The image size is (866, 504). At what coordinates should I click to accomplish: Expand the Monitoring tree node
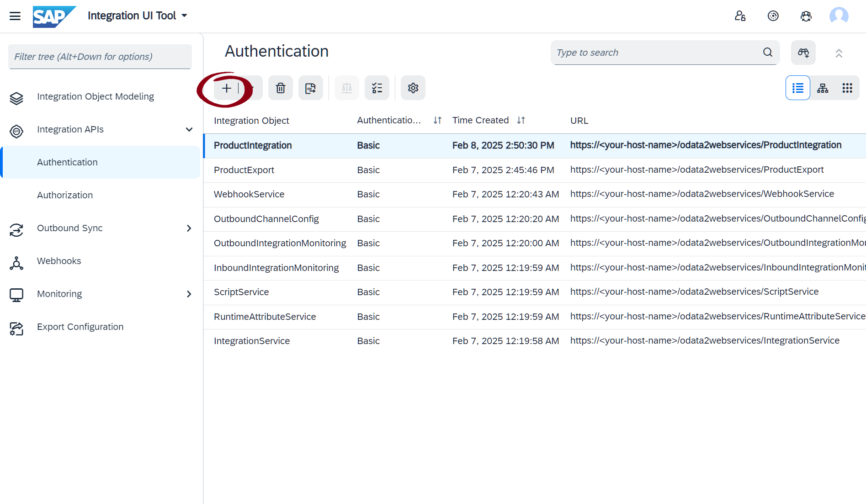click(x=189, y=294)
